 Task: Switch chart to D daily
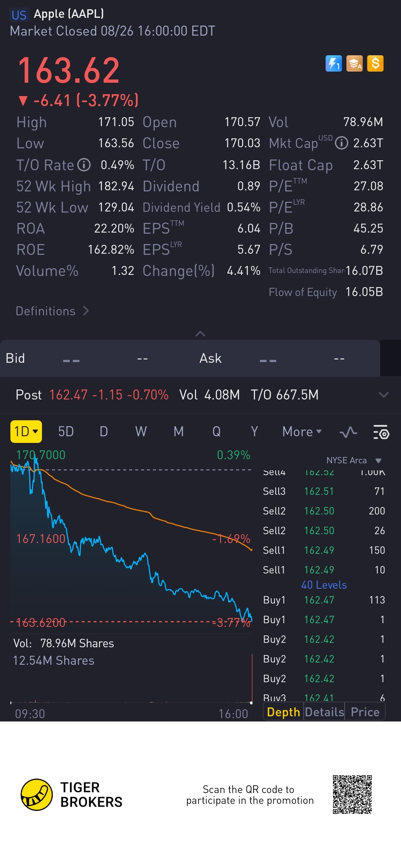[x=104, y=431]
